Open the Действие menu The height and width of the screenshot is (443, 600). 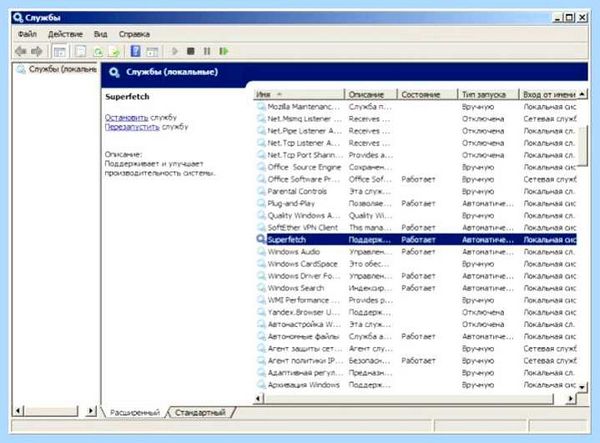(x=65, y=34)
